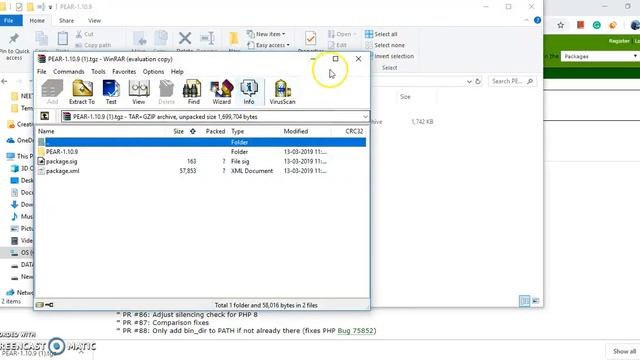Open the View toolbar icon in WinRAR
This screenshot has width=640, height=360.
(x=139, y=92)
